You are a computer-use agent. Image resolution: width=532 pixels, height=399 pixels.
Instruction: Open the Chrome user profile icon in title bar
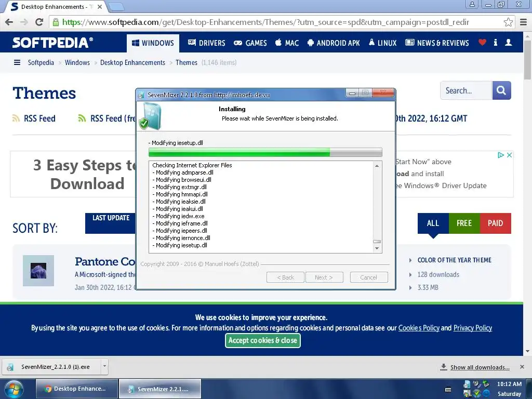coord(472,4)
